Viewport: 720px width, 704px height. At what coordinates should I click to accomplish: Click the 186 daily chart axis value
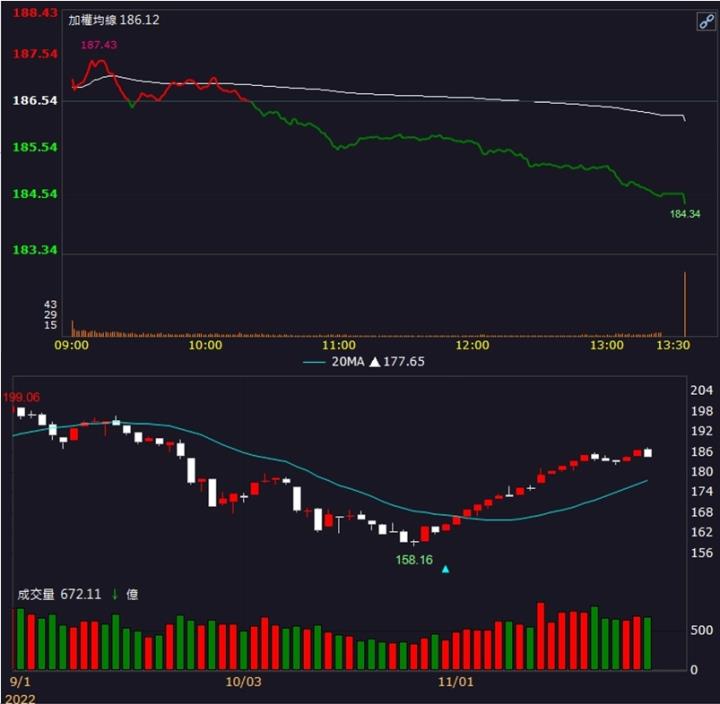tap(702, 451)
